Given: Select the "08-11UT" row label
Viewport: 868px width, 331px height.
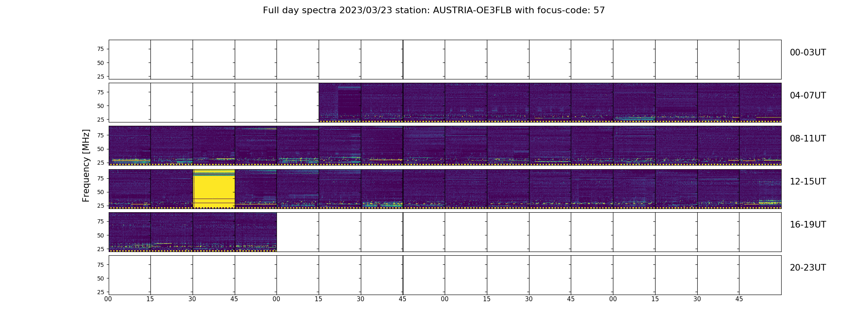Looking at the screenshot, I should pos(808,139).
